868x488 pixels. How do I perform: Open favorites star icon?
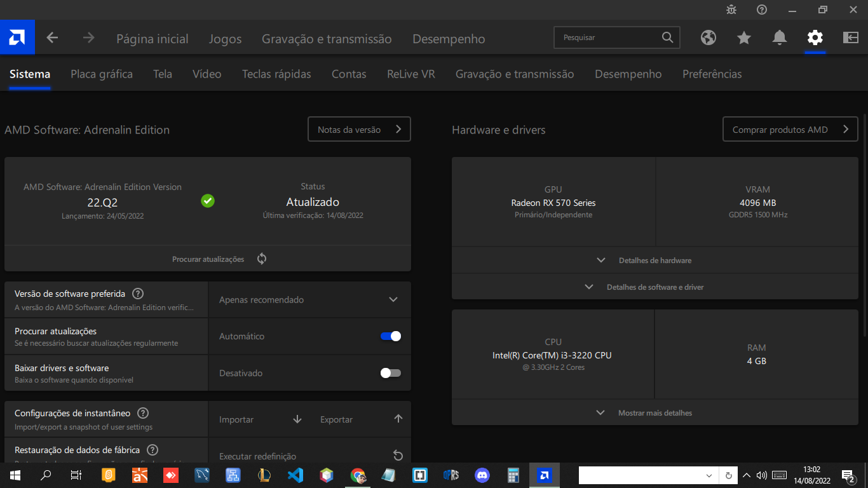click(744, 37)
